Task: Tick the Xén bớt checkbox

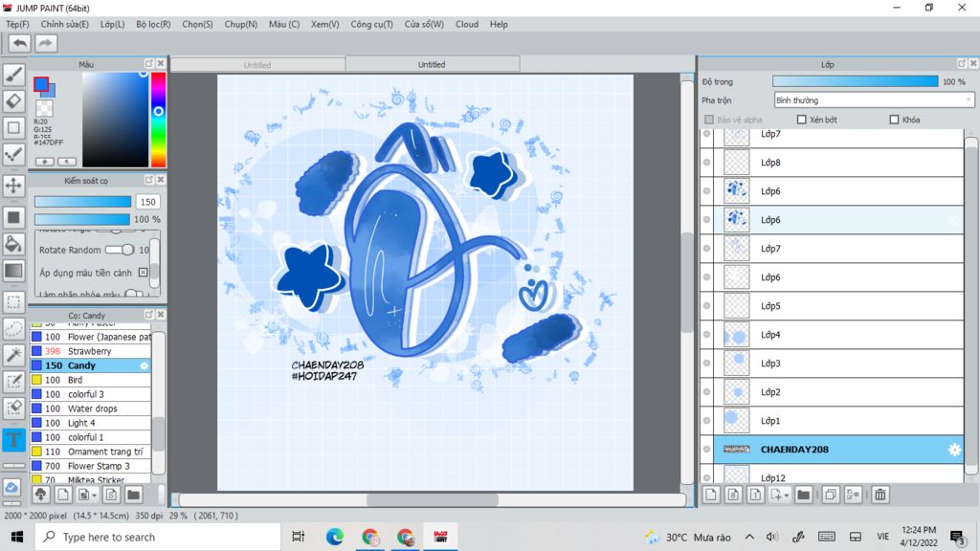Action: coord(801,120)
